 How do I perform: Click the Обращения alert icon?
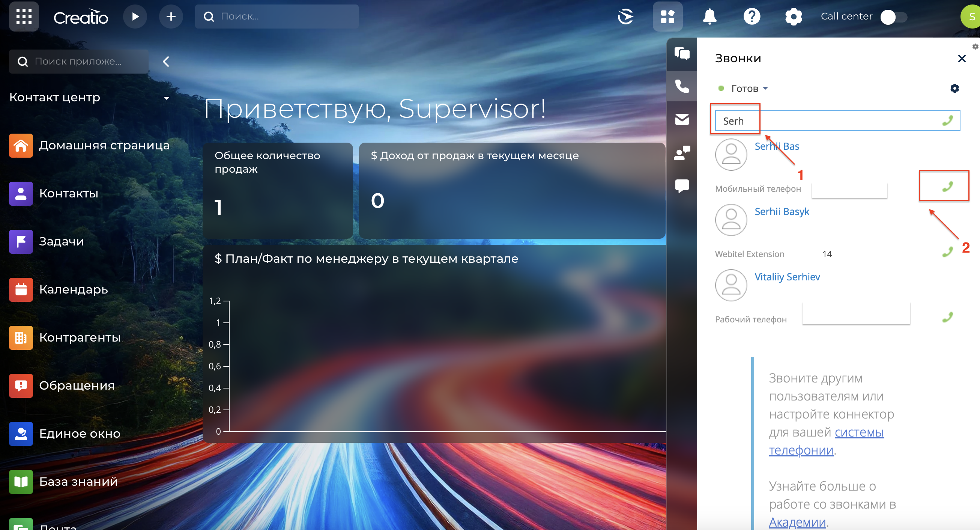(21, 385)
